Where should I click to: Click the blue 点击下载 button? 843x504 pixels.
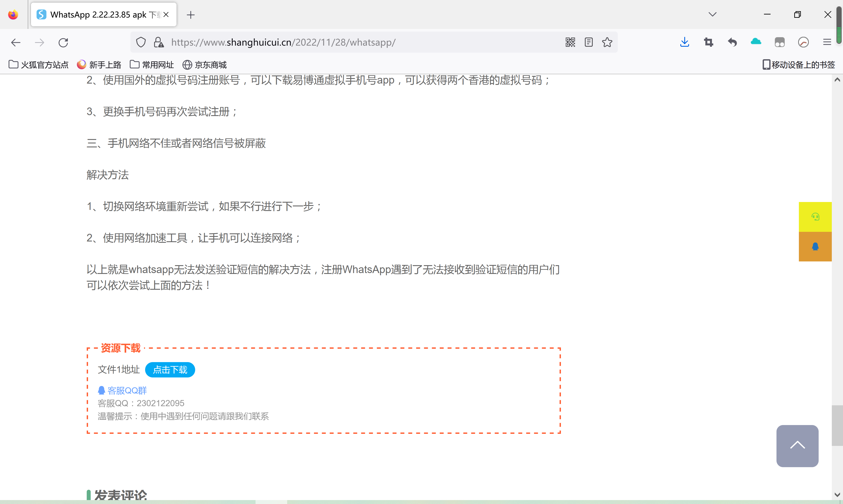(170, 370)
